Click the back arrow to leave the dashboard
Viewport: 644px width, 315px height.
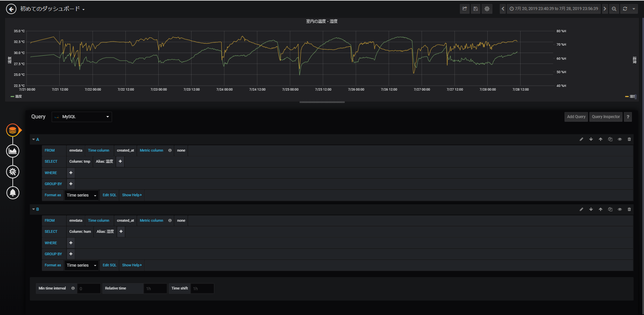coord(11,9)
